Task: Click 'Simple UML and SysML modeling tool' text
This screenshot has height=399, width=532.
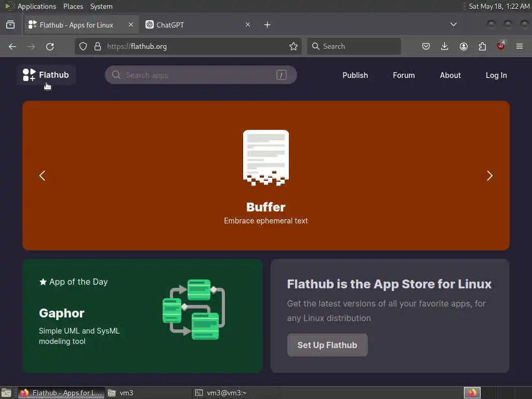Action: [79, 336]
